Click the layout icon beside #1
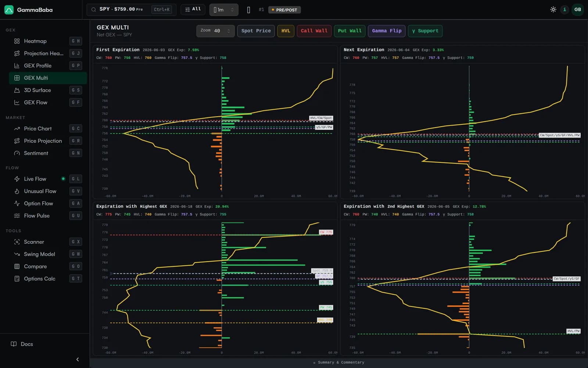This screenshot has width=588, height=368. coord(249,10)
